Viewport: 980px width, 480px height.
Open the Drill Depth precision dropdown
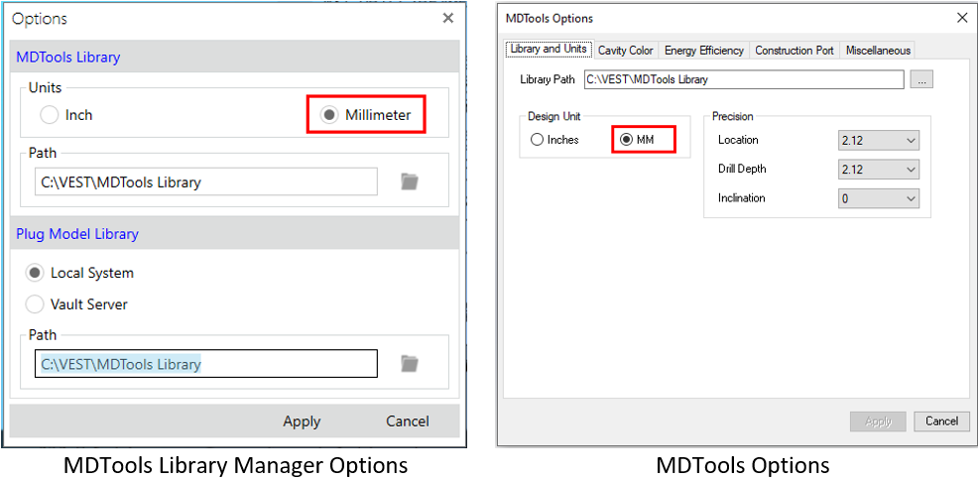pos(878,170)
